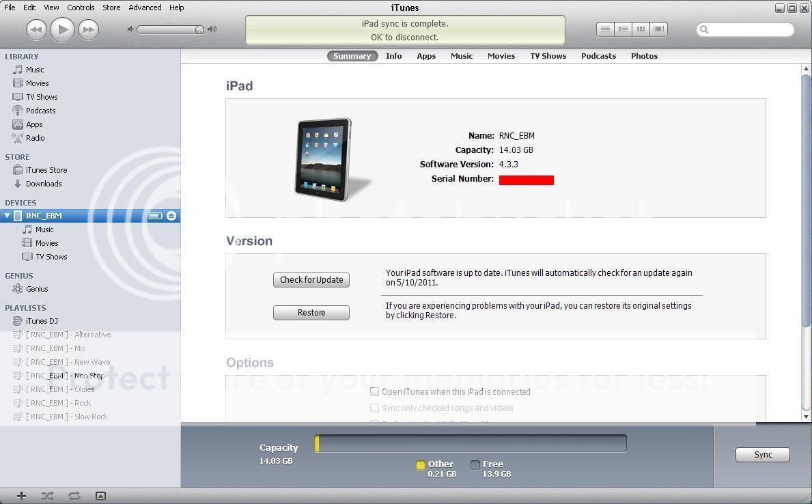Switch to list view icon
812x504 pixels.
click(605, 29)
